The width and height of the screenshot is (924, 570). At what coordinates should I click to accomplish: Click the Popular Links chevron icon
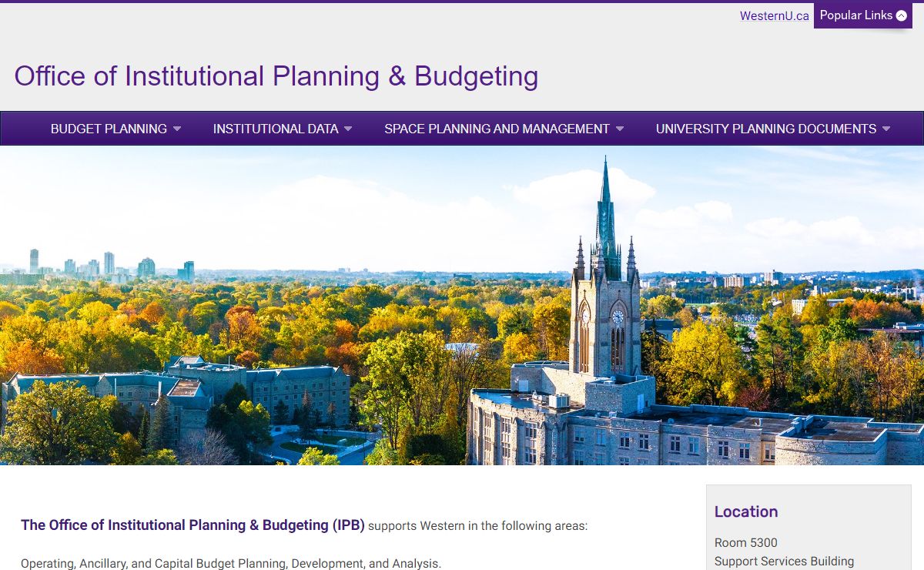pyautogui.click(x=902, y=15)
